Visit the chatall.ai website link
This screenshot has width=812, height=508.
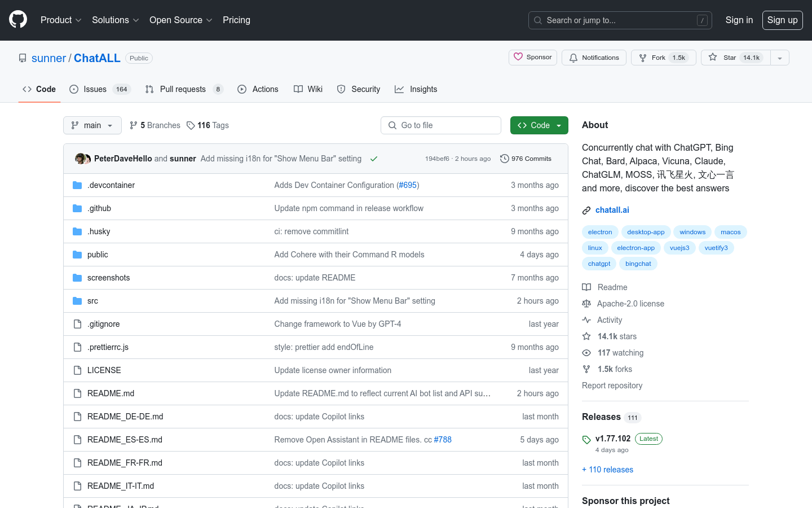click(x=612, y=210)
